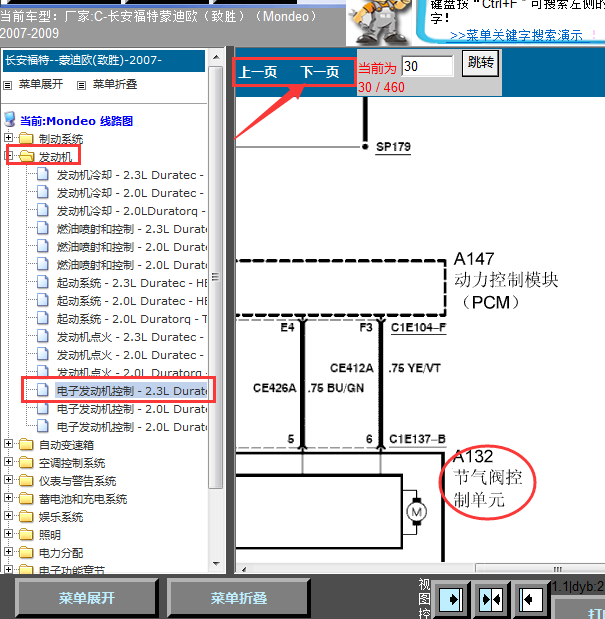The height and width of the screenshot is (619, 605).
Task: Click the 蓄电池和充电系统 folder icon
Action: tap(26, 499)
